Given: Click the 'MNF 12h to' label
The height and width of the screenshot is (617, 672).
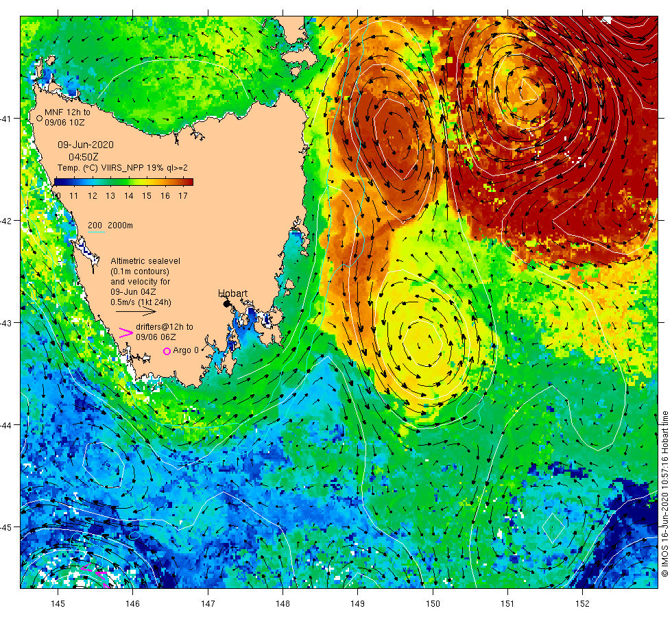Looking at the screenshot, I should [67, 112].
